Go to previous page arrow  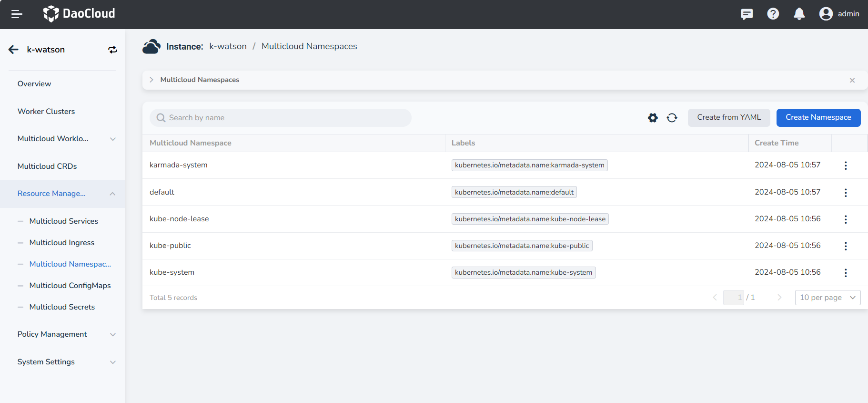pos(715,298)
